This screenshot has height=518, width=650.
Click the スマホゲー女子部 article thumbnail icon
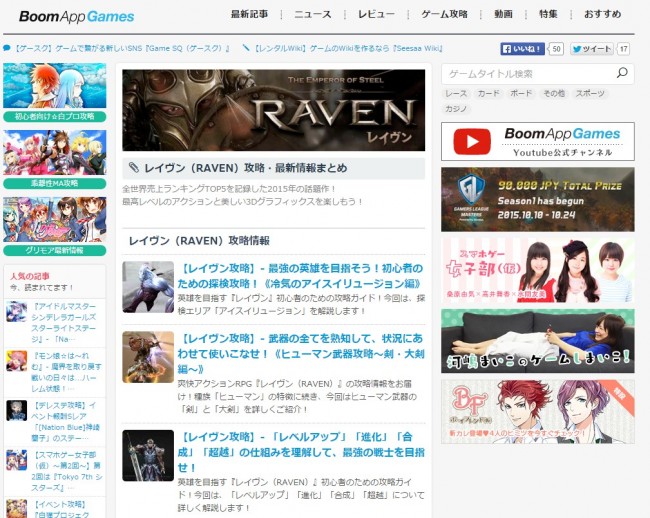pyautogui.click(x=17, y=460)
